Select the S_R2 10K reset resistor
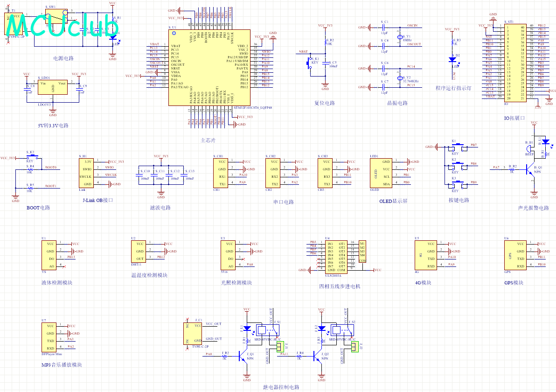 coord(325,42)
